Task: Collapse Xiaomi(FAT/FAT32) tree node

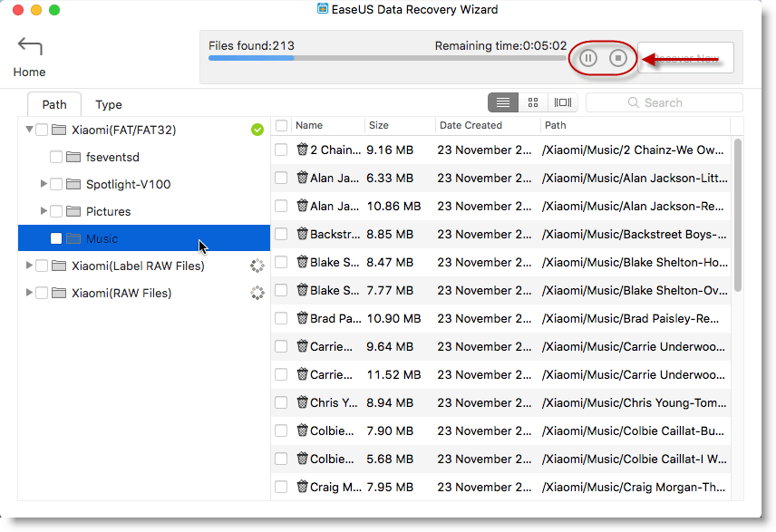Action: [x=29, y=130]
